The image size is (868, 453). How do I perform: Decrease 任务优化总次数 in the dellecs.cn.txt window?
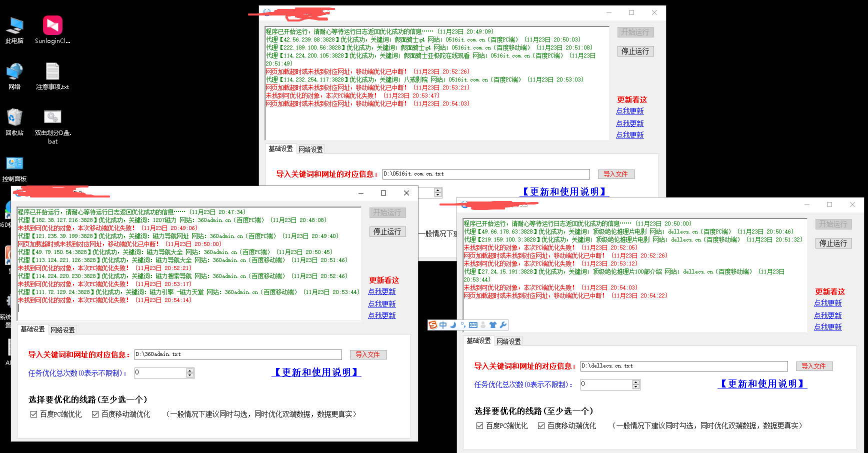click(635, 387)
